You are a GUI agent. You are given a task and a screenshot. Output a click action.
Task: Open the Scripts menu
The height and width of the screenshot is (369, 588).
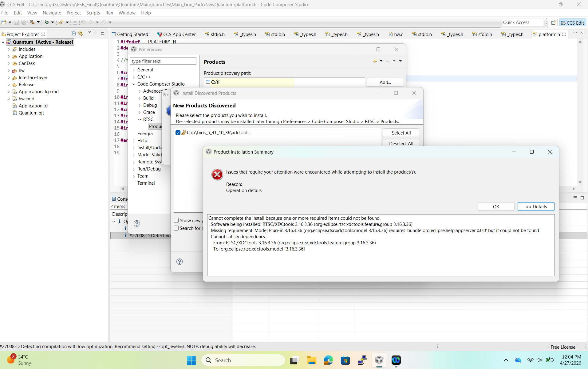coord(93,13)
